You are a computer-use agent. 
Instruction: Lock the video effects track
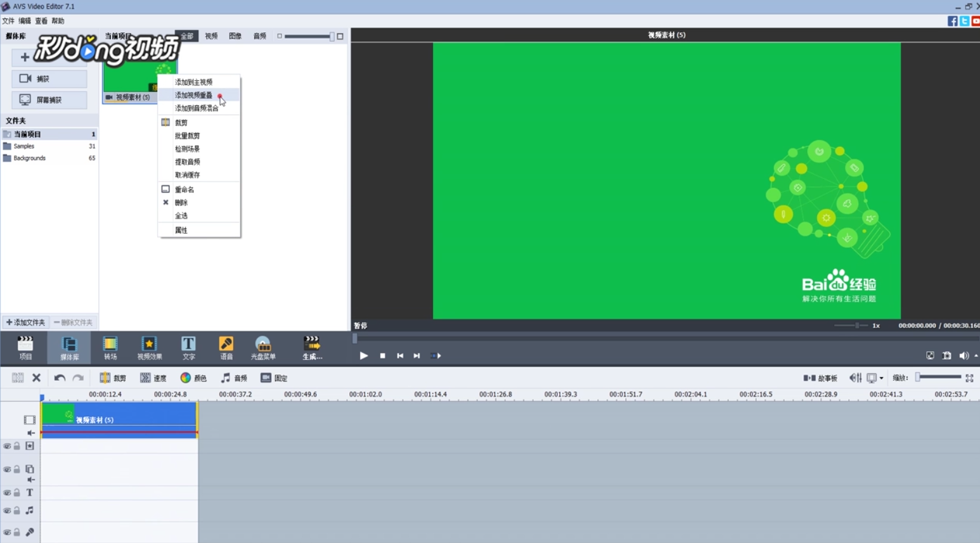(17, 446)
